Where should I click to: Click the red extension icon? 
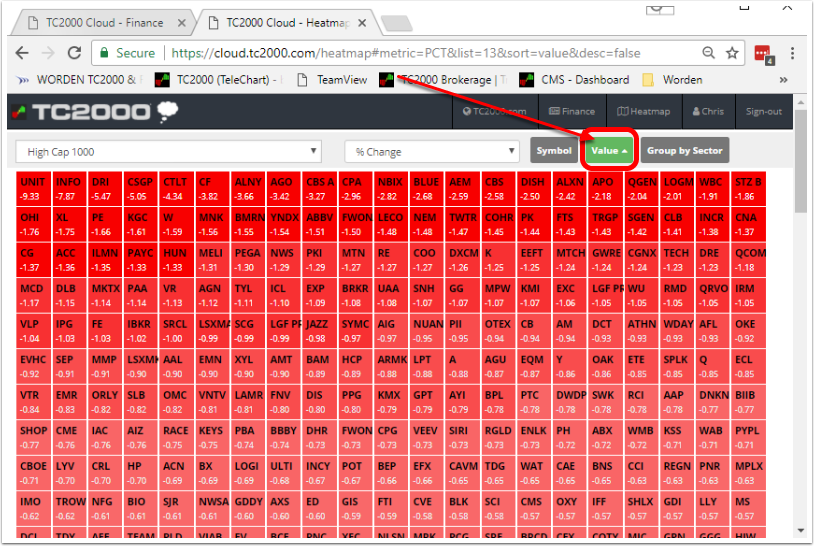click(x=764, y=54)
